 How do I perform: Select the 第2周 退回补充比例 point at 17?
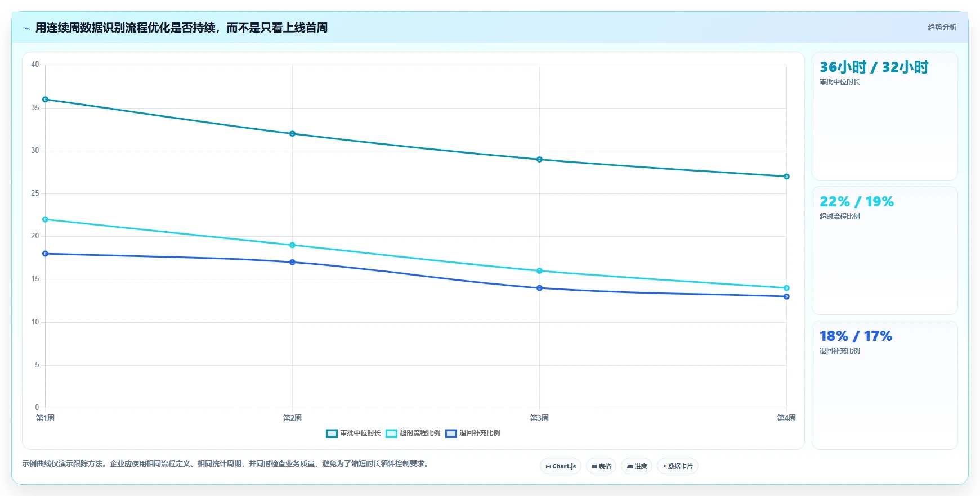coord(292,262)
